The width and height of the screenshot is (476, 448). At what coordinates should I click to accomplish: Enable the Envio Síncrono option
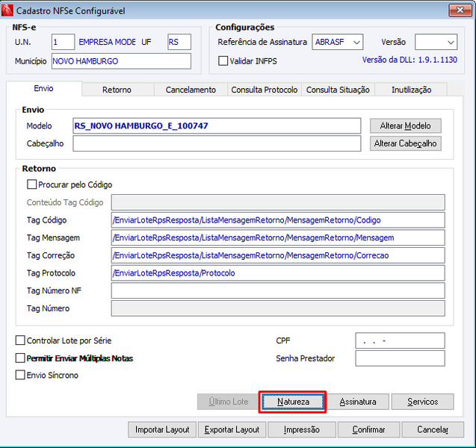20,376
